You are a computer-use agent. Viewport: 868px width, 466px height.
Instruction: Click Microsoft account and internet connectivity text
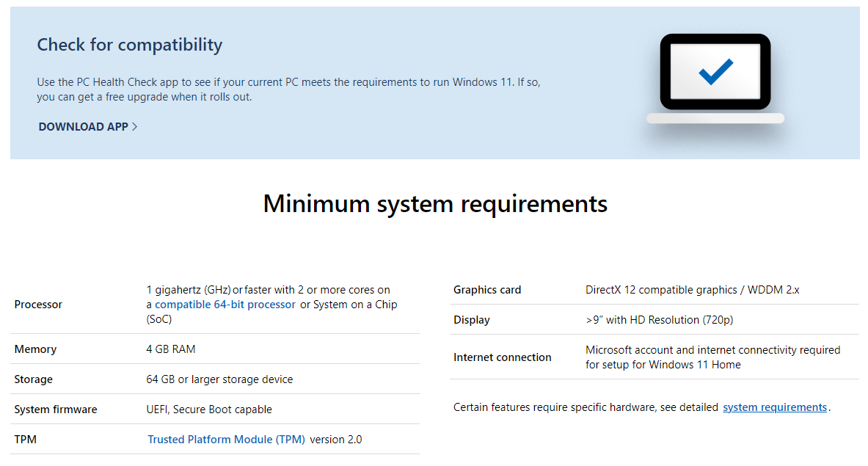point(713,357)
